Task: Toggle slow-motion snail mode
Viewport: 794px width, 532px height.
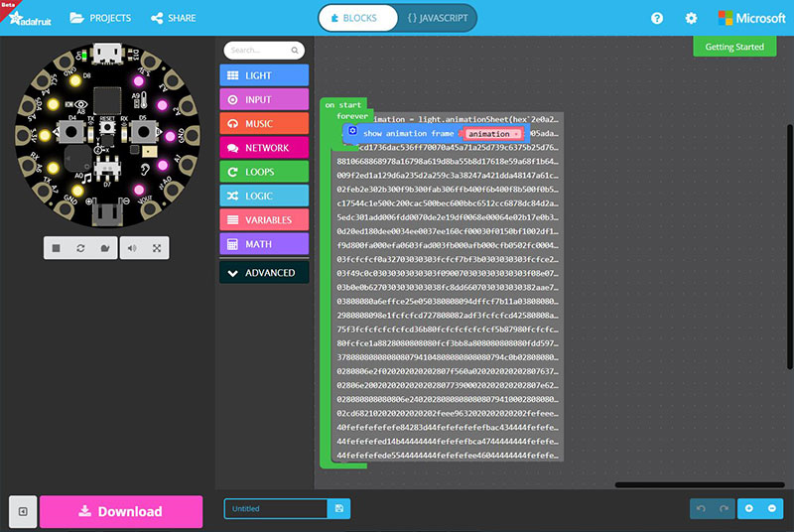Action: [104, 248]
